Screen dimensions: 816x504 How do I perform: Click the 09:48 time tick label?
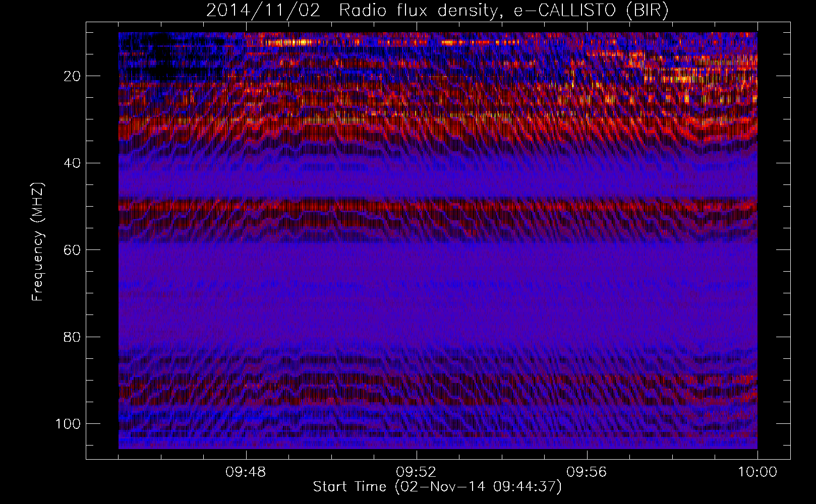(x=246, y=472)
